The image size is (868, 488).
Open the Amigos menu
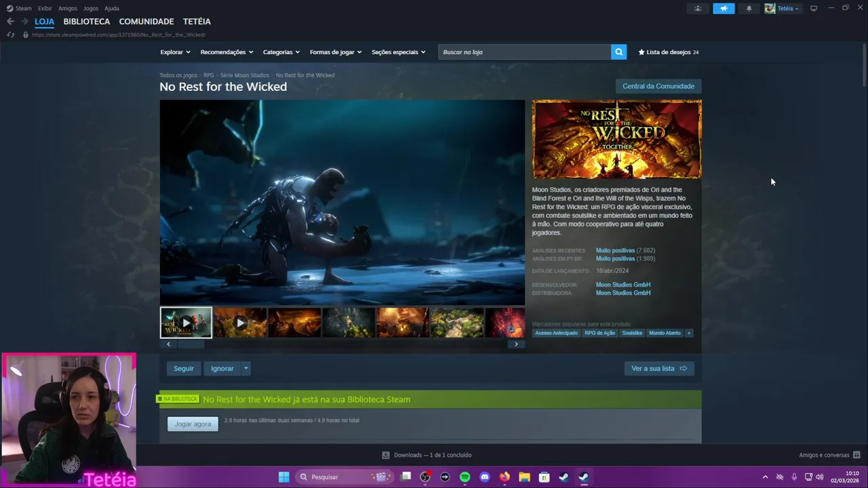click(x=68, y=8)
